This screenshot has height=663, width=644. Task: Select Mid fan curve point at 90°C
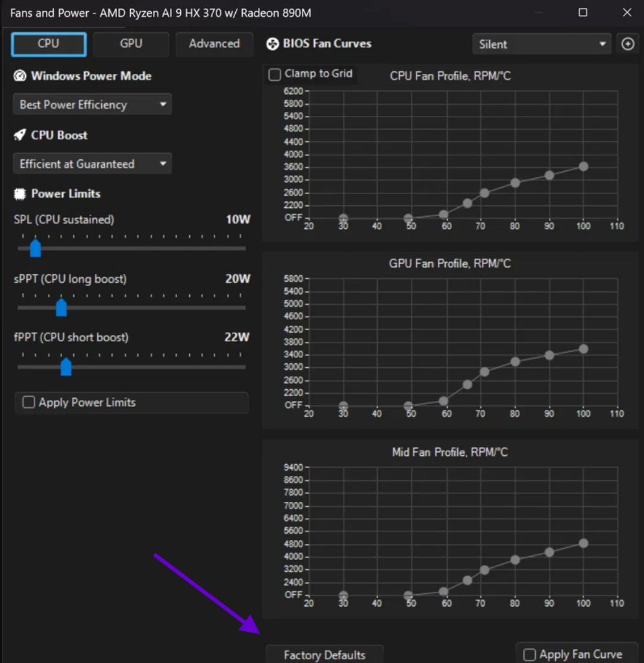click(x=549, y=552)
